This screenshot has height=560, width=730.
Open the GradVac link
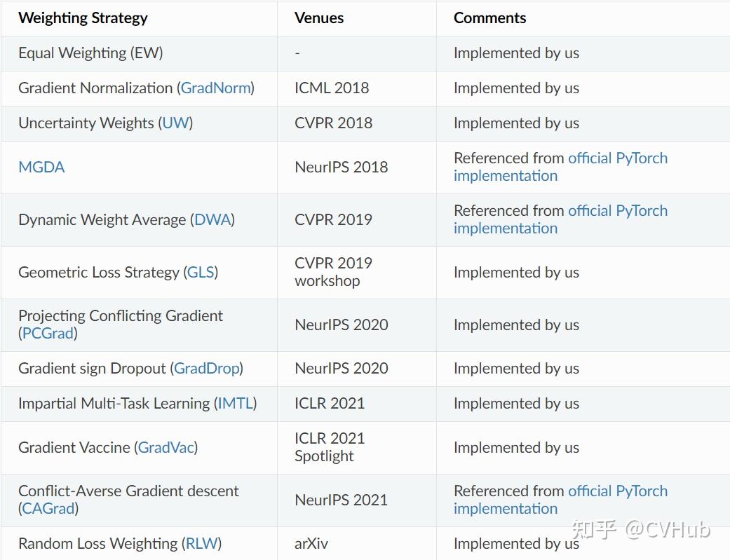(x=165, y=448)
